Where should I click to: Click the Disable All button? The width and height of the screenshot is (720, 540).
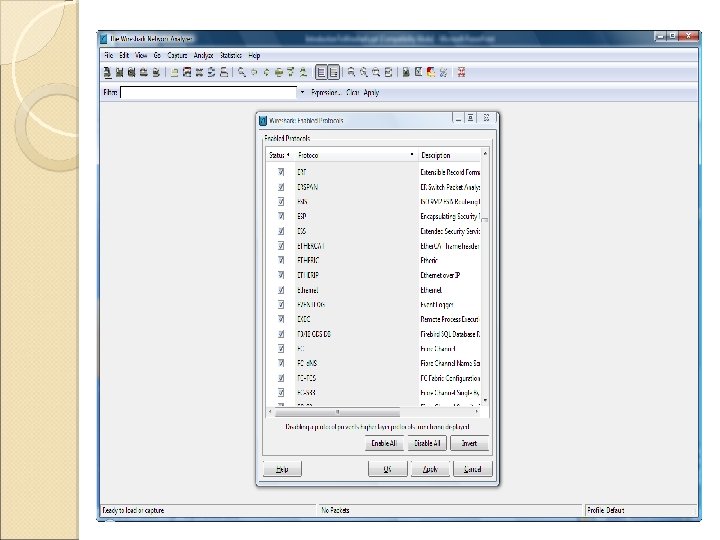[427, 443]
